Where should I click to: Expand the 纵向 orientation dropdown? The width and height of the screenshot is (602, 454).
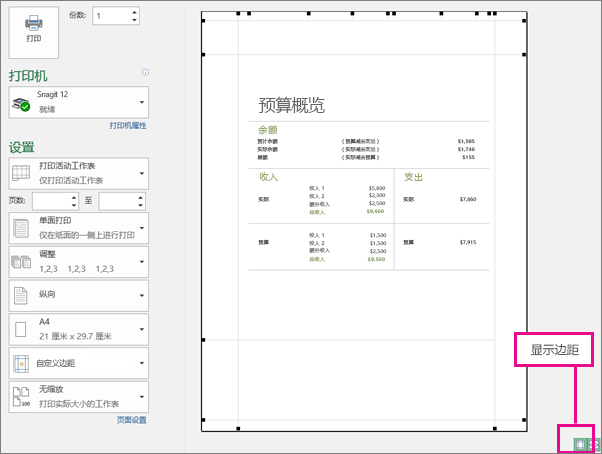(79, 296)
